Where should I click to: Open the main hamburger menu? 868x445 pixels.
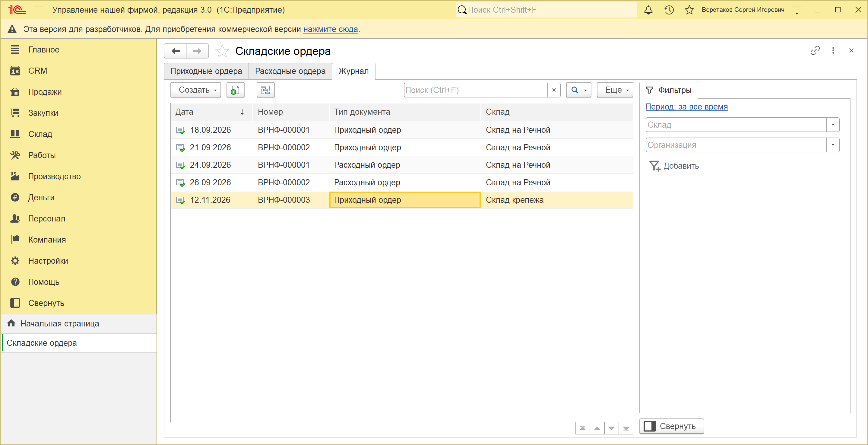39,10
